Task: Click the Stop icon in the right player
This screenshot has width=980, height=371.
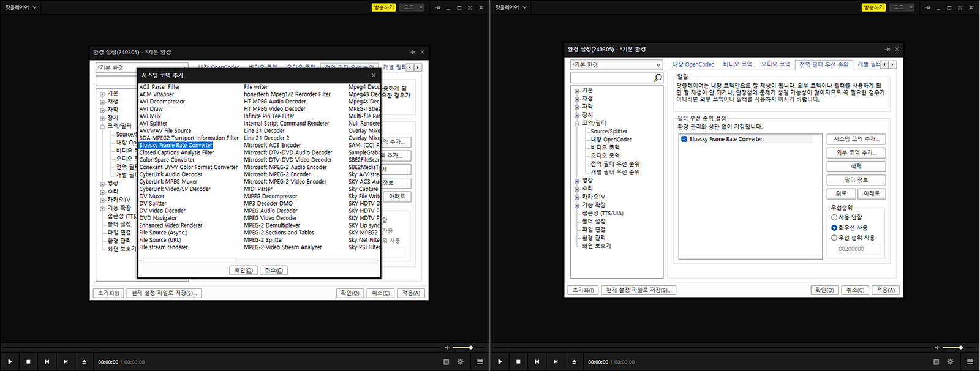Action: pyautogui.click(x=518, y=362)
